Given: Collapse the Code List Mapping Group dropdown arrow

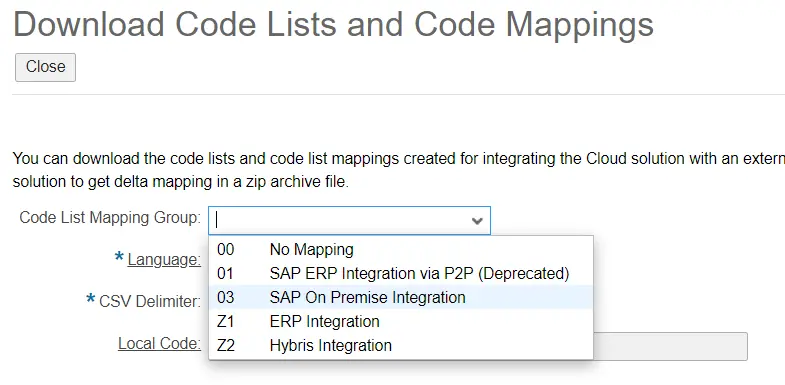Looking at the screenshot, I should pyautogui.click(x=477, y=220).
